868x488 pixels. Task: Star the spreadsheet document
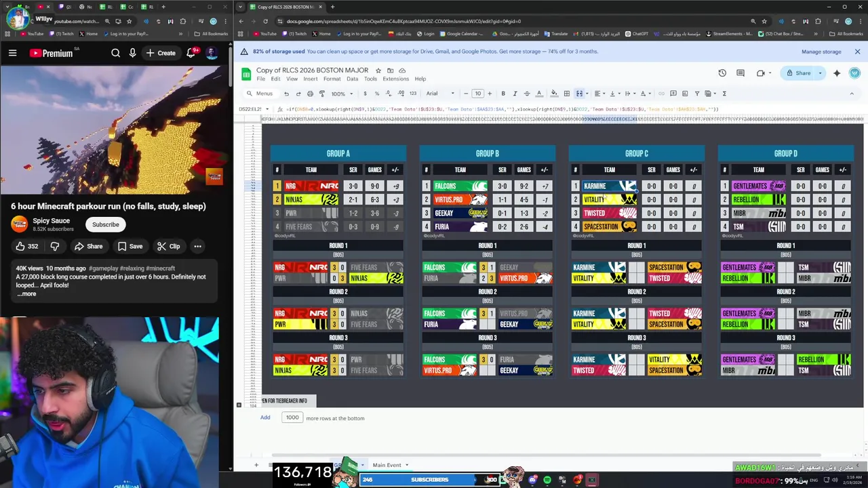point(378,70)
